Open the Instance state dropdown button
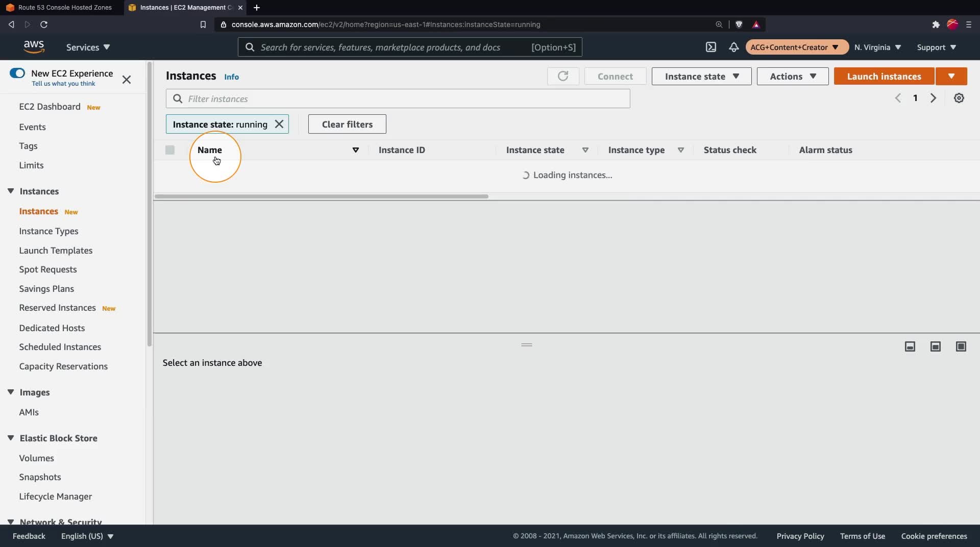Image resolution: width=980 pixels, height=547 pixels. click(701, 76)
